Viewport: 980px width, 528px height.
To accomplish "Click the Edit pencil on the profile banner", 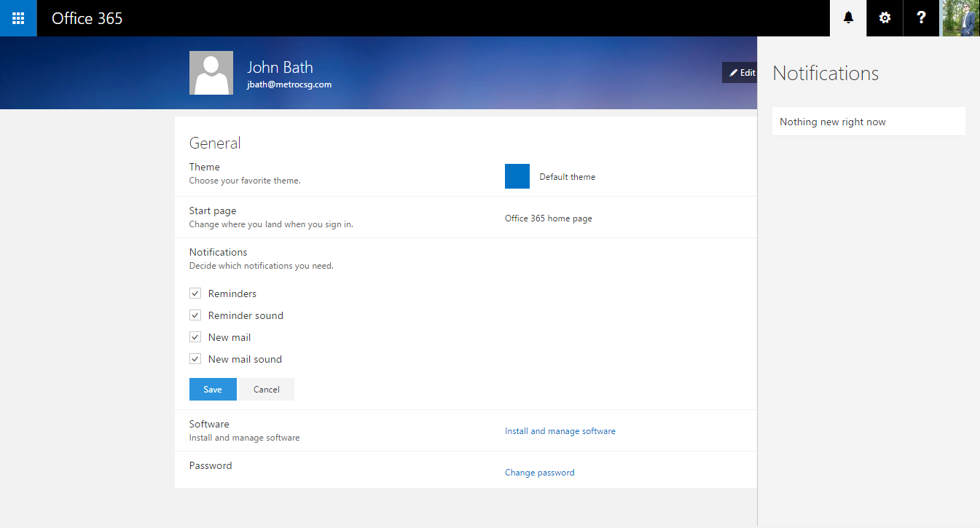I will pyautogui.click(x=740, y=72).
